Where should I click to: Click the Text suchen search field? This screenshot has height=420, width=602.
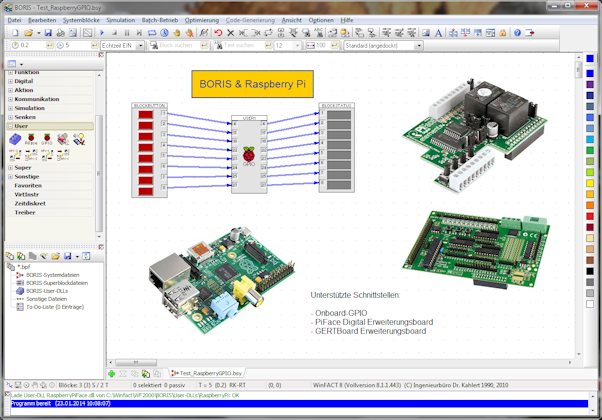pos(244,45)
